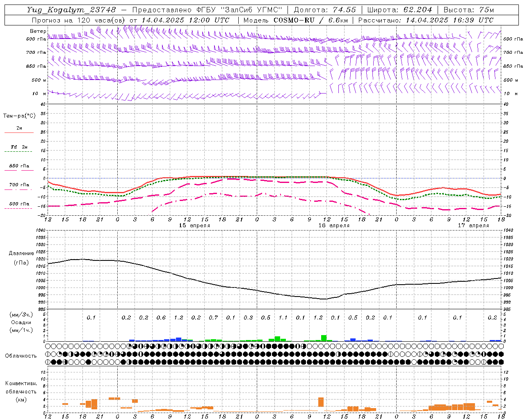
Task: Click the tallest green precipitation bar
Action: click(324, 338)
